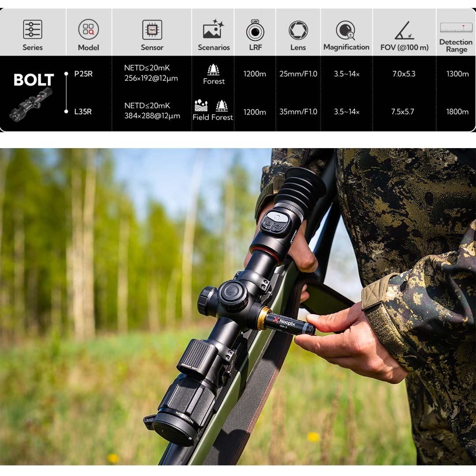Click the small scope thumbnail under BOLT
The height and width of the screenshot is (476, 476).
coord(31,104)
